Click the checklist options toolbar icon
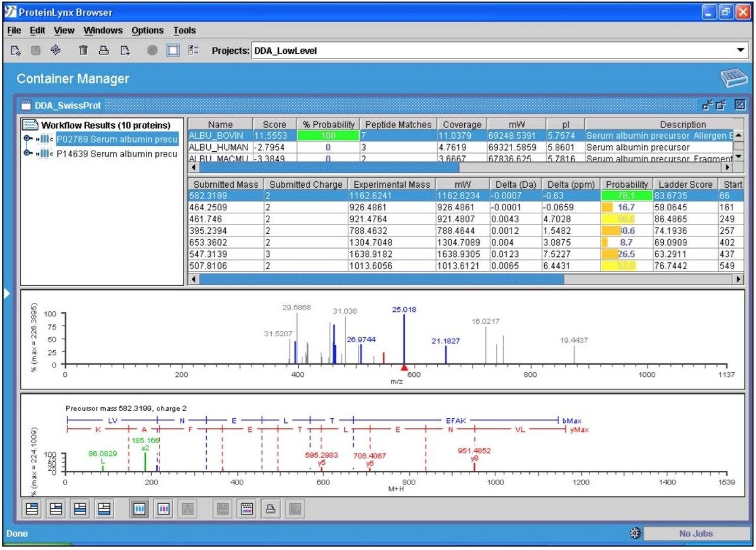 click(193, 51)
